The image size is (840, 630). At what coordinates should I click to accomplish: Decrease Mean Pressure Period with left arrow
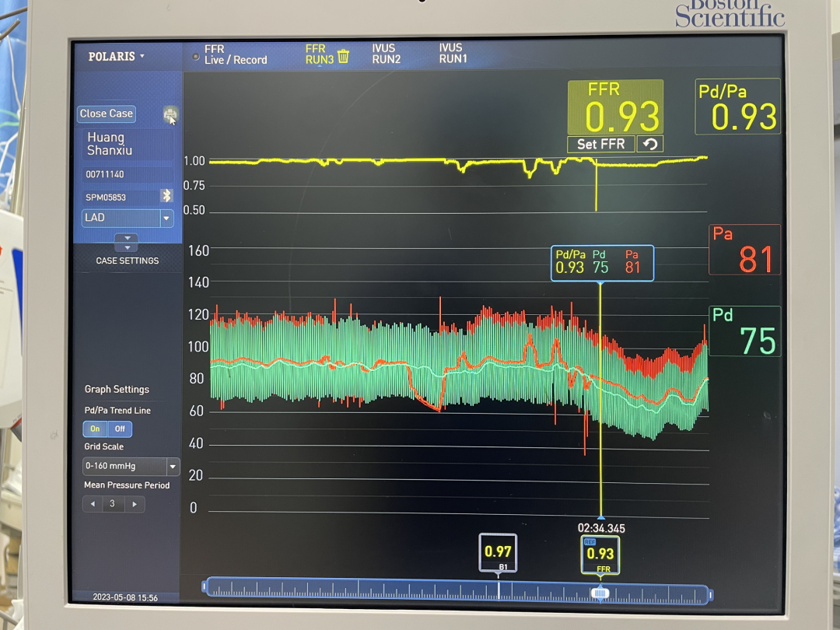pyautogui.click(x=93, y=504)
